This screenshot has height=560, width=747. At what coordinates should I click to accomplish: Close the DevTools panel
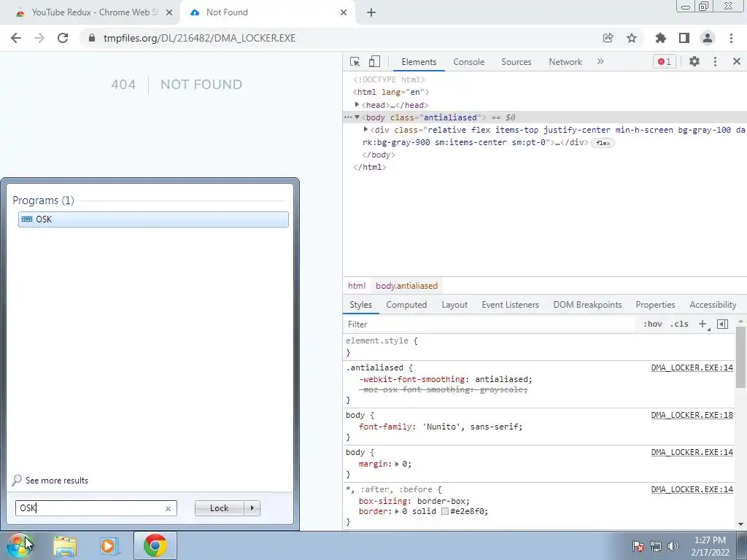(737, 61)
